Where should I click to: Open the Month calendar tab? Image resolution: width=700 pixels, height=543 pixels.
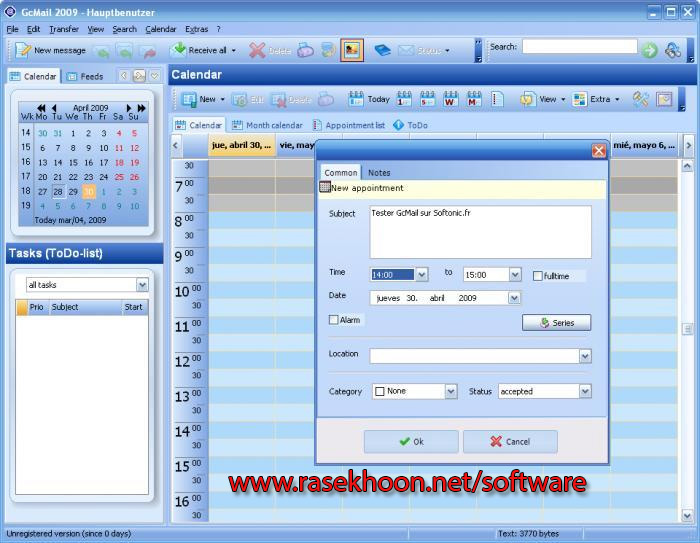[267, 125]
